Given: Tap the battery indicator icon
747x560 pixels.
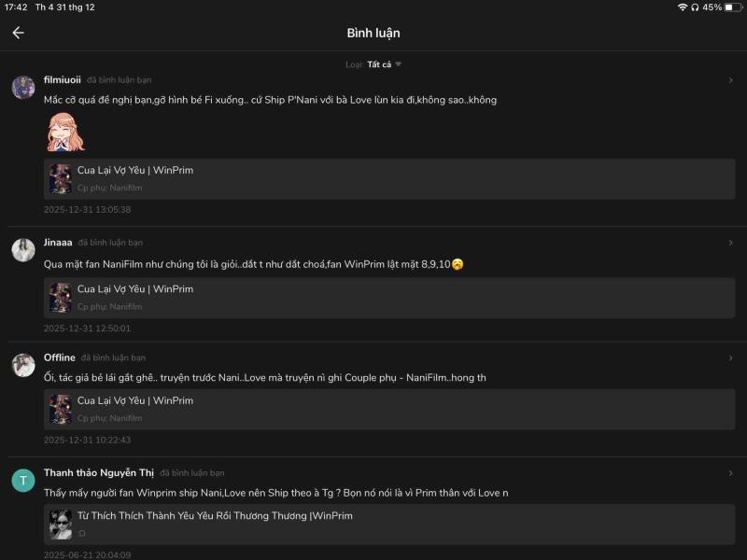Looking at the screenshot, I should [x=732, y=7].
